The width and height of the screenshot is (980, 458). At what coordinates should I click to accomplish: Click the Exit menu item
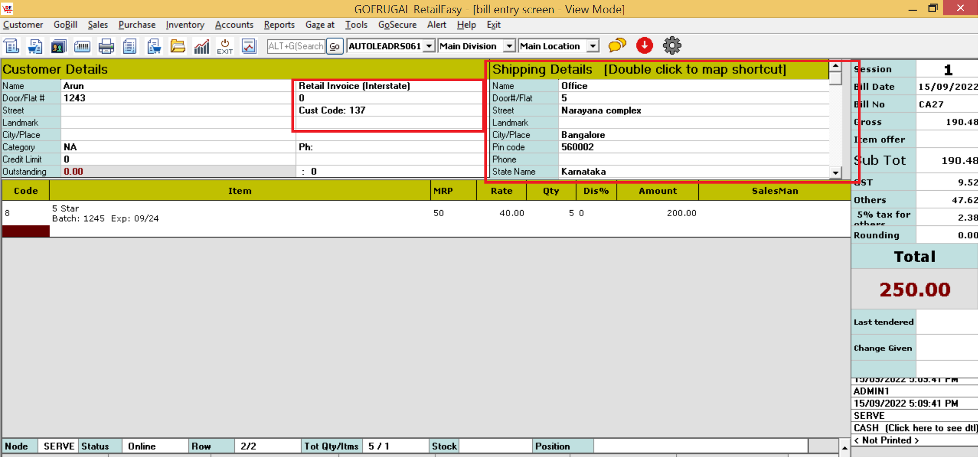[494, 24]
